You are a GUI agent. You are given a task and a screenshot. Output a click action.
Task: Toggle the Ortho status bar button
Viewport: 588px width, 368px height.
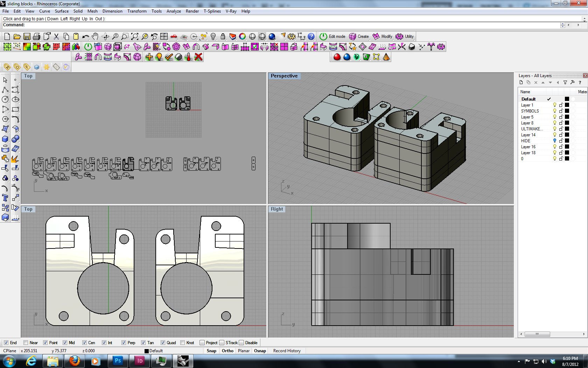227,351
